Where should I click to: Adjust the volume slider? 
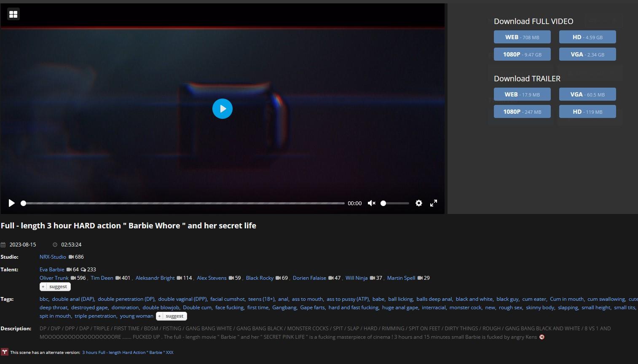pos(395,203)
